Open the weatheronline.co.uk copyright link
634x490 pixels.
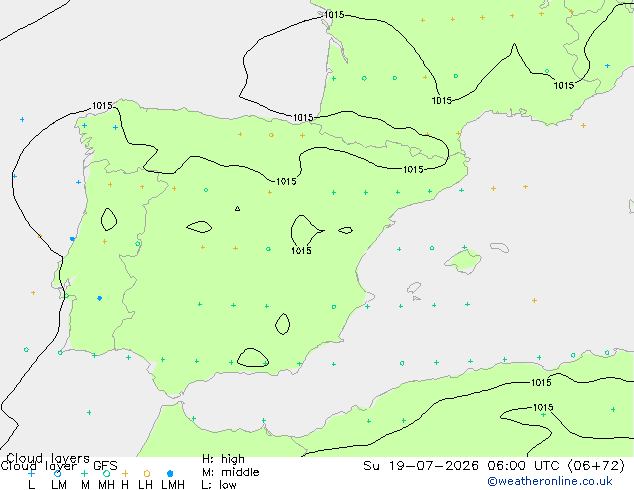click(550, 481)
